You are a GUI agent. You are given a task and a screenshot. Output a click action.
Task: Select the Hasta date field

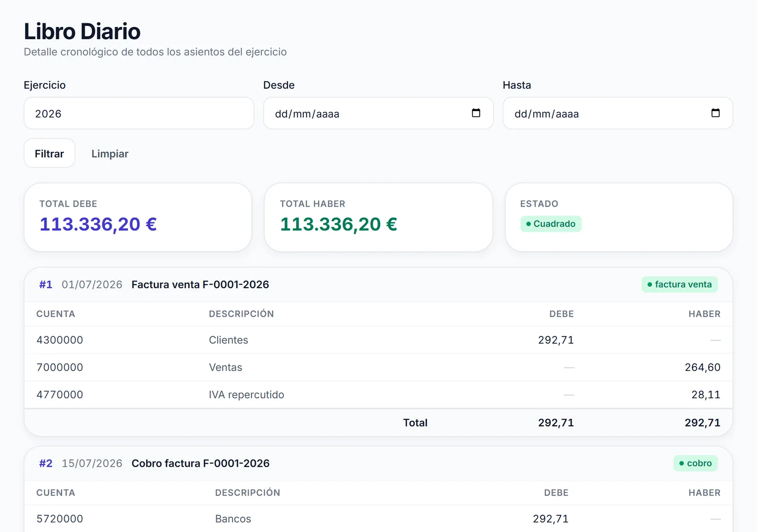(x=618, y=113)
